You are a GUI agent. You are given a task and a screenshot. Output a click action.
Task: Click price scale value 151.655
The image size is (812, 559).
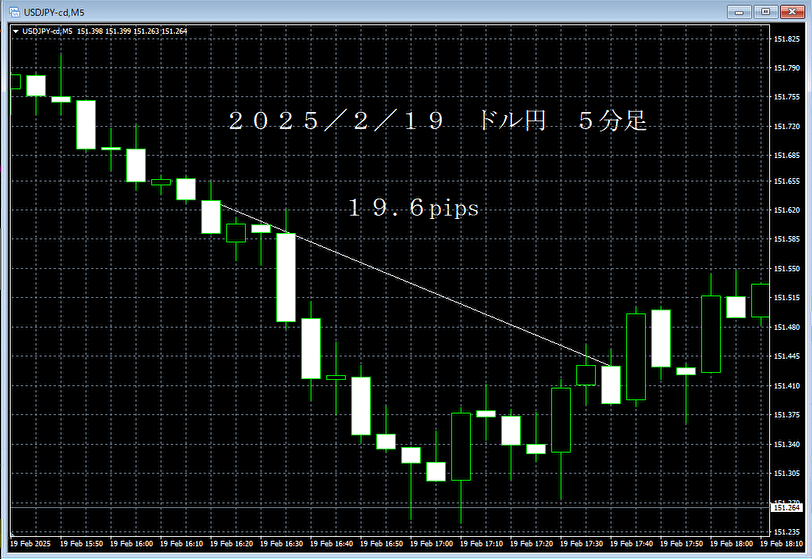[787, 181]
